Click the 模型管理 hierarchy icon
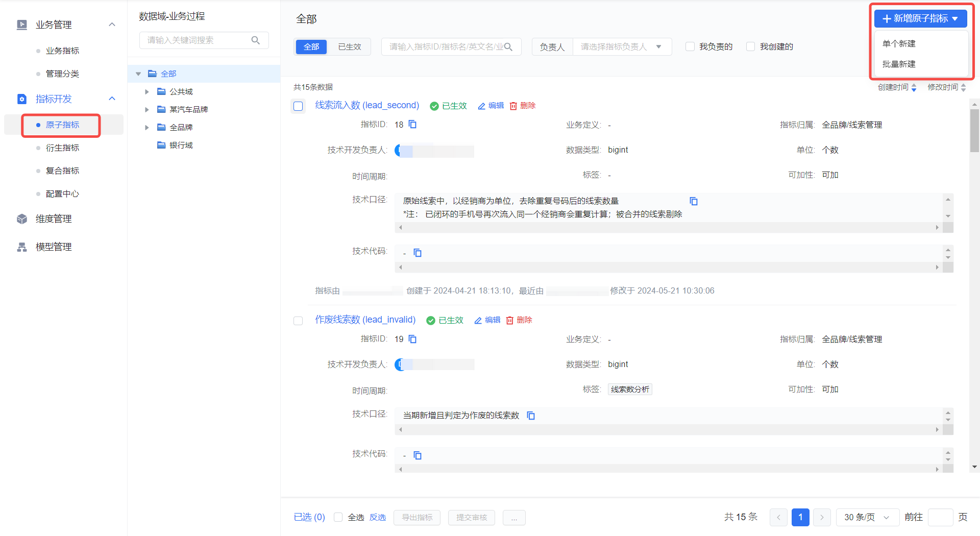 point(22,247)
